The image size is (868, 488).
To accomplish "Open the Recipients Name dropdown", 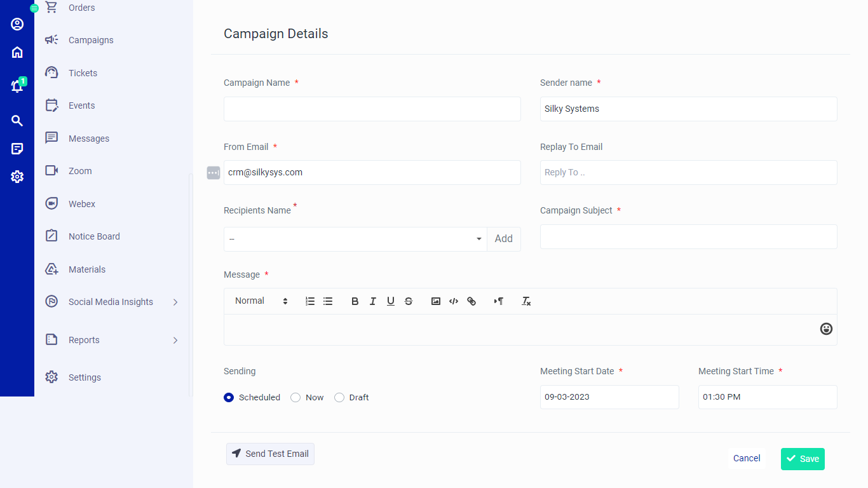I will coord(354,238).
